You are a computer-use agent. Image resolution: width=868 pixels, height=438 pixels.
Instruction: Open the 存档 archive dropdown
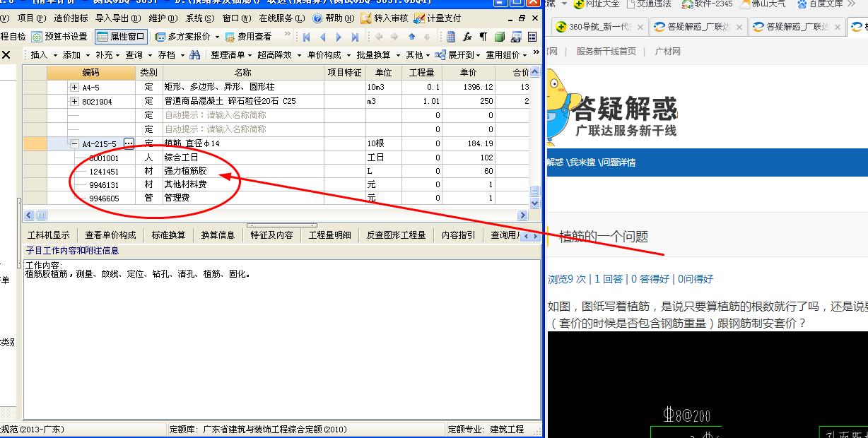170,54
